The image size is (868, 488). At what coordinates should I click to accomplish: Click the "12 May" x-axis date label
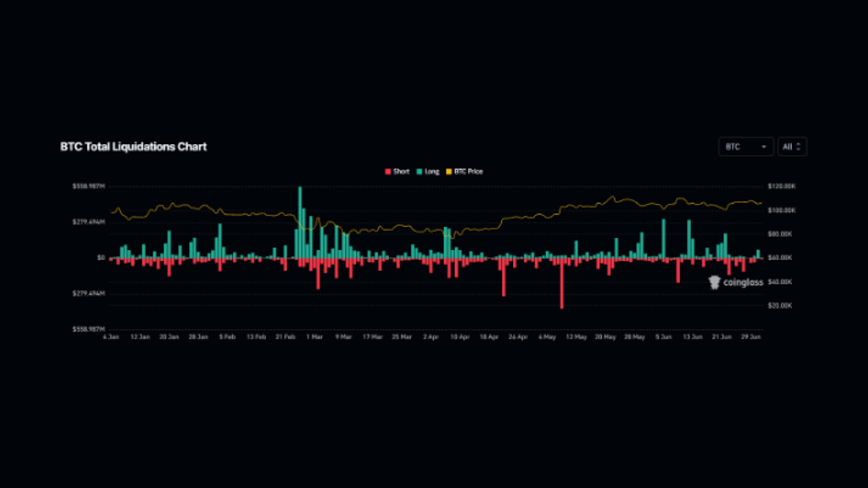coord(575,337)
